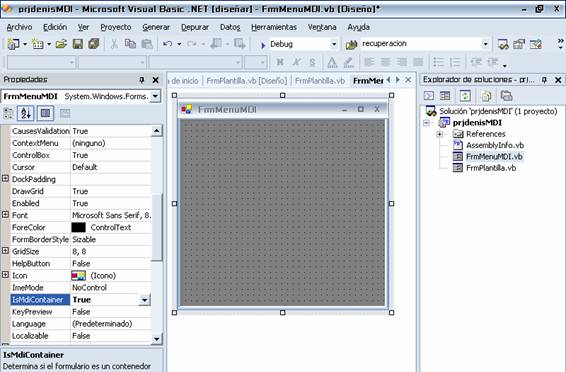Pin the Propiedades panel with pushpin
The height and width of the screenshot is (372, 566).
(142, 80)
